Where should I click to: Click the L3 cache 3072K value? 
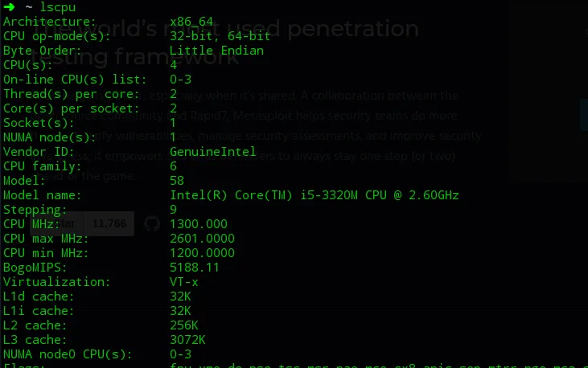point(187,339)
